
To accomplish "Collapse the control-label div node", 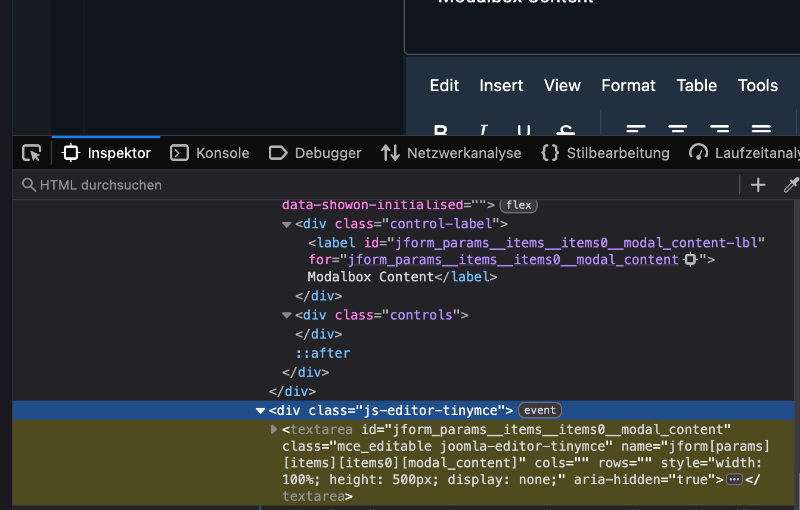I will [287, 224].
